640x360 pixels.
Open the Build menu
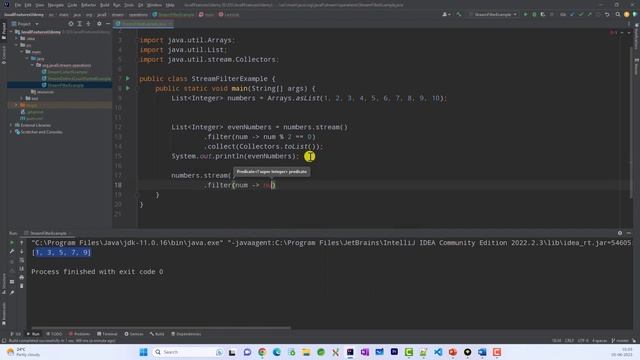pos(104,5)
